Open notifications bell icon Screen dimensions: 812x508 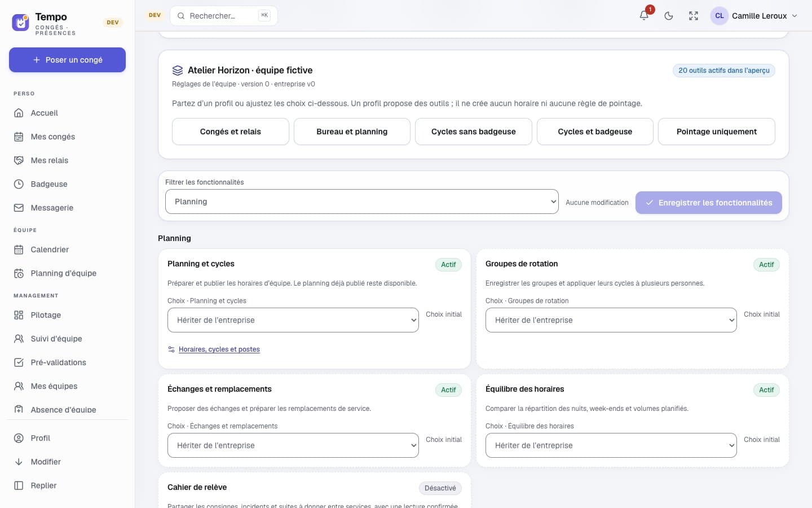click(x=644, y=16)
